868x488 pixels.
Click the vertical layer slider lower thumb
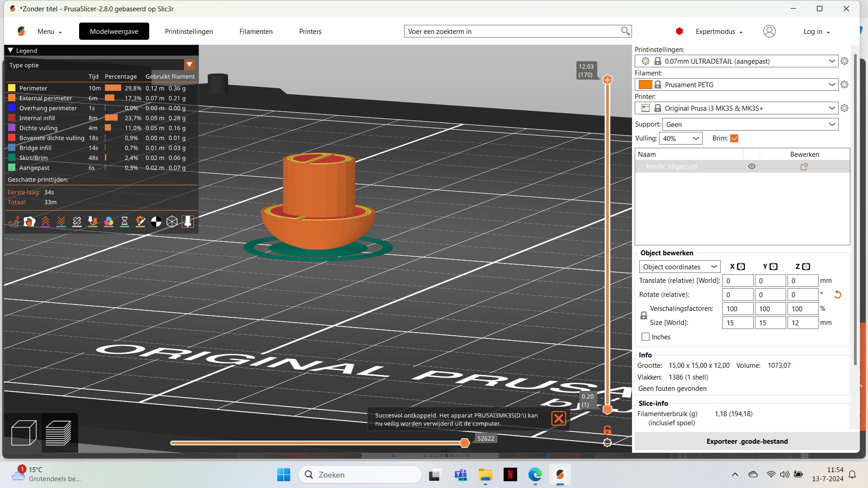(x=608, y=409)
